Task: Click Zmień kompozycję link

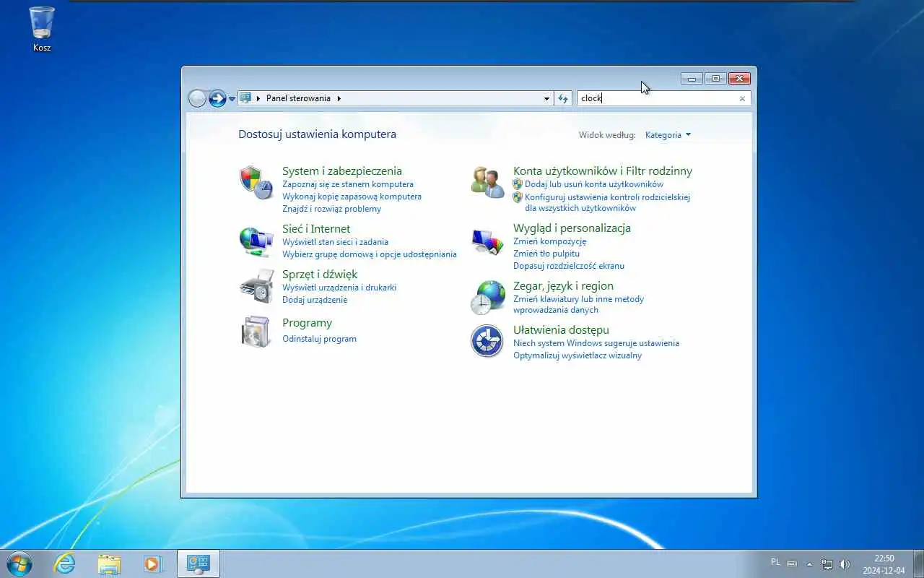Action: pyautogui.click(x=549, y=241)
